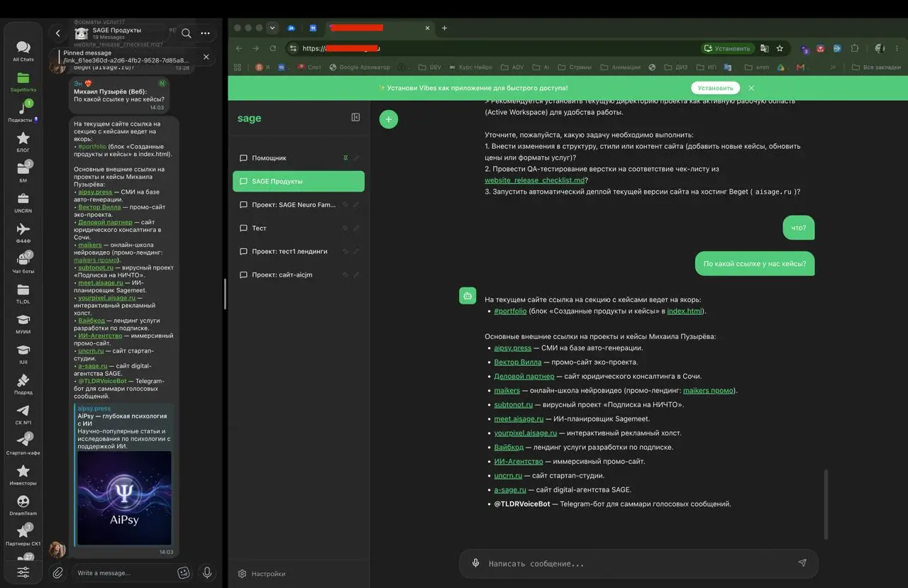Show hidden bookmarks with the chevron
Screen dimensions: 908x588
point(833,67)
